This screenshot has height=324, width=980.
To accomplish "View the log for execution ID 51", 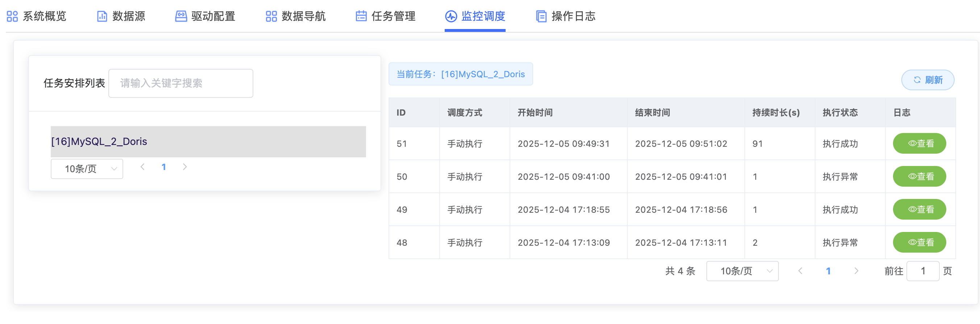I will (919, 144).
